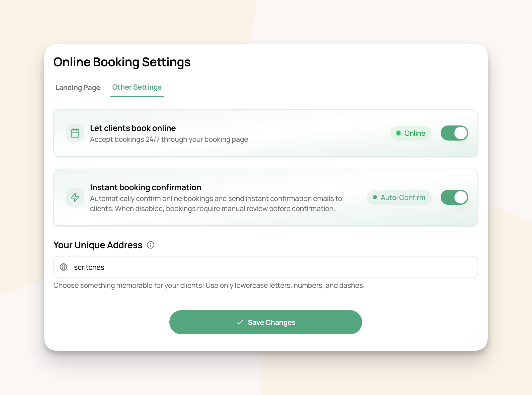Click the calendar icon beside Let clients book online
This screenshot has width=532, height=395.
tap(75, 133)
